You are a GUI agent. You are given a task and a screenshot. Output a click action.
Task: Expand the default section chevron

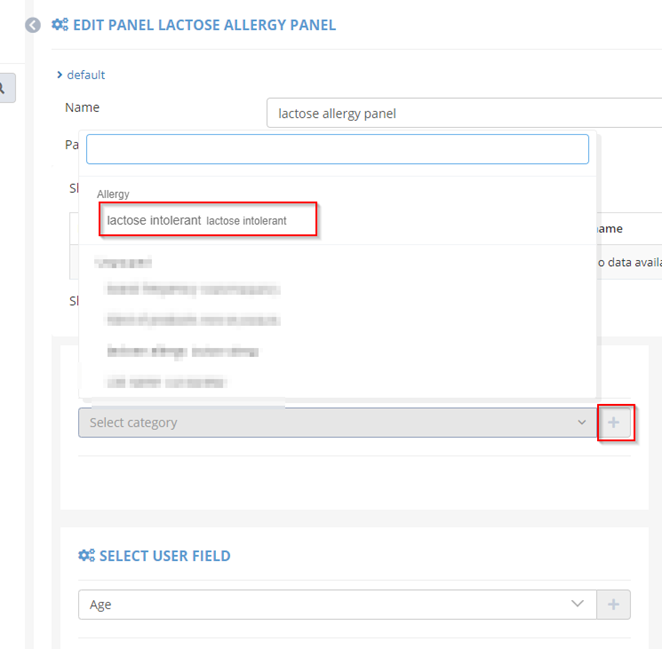tap(60, 75)
